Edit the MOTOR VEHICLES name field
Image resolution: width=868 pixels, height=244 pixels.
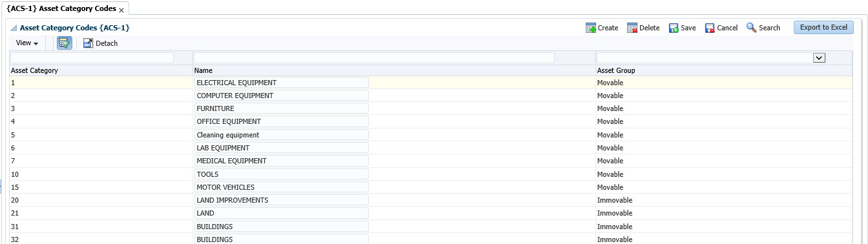coord(281,187)
